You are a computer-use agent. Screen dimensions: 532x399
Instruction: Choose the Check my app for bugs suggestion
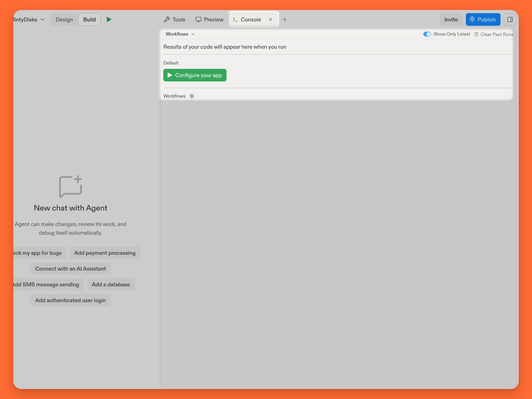(x=40, y=253)
